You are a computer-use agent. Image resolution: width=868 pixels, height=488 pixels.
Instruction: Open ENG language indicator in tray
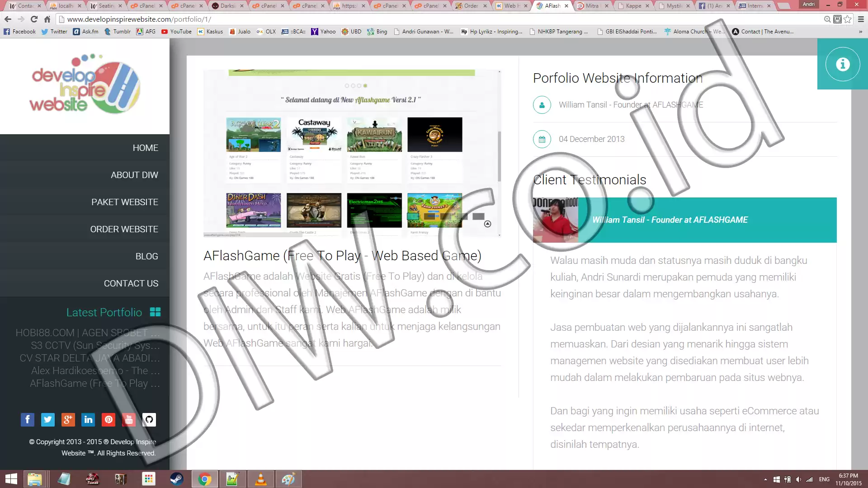click(824, 479)
